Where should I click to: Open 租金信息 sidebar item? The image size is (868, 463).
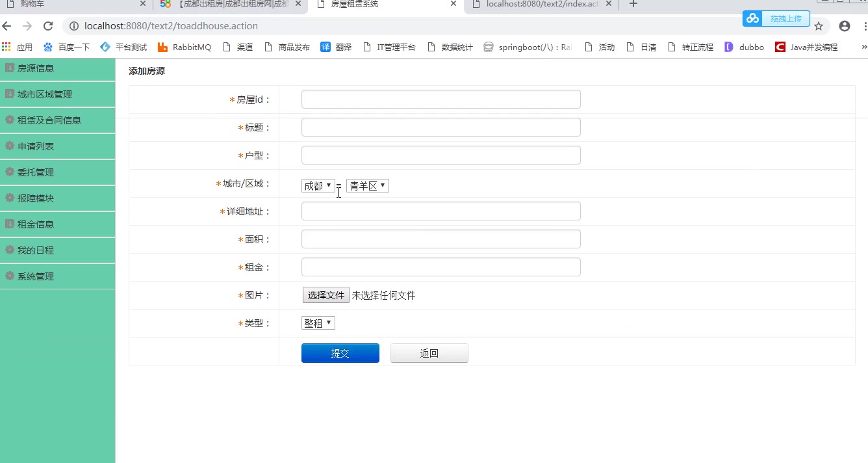tap(57, 224)
